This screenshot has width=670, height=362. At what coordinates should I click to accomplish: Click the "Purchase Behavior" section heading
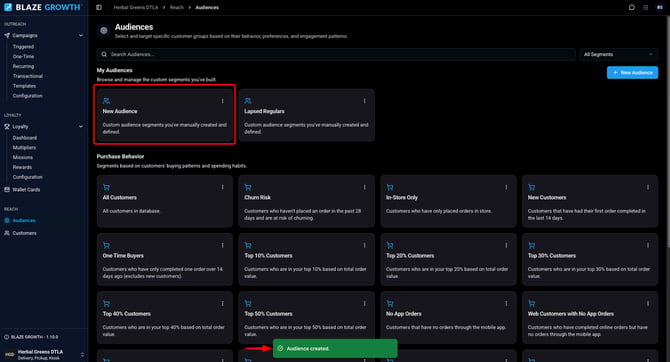[120, 156]
